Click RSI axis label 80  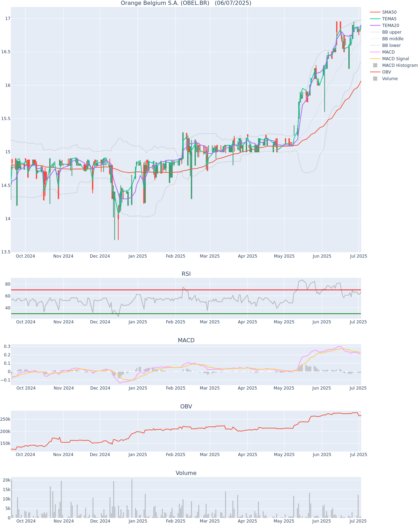click(8, 284)
